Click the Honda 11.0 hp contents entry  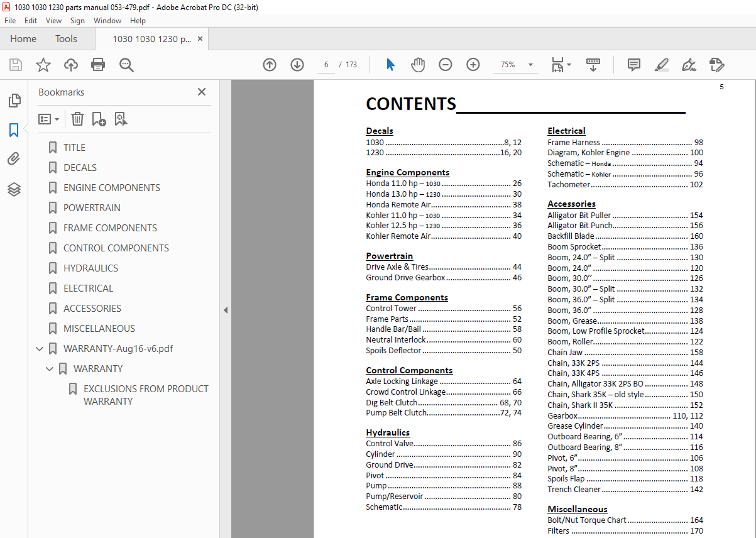[444, 184]
